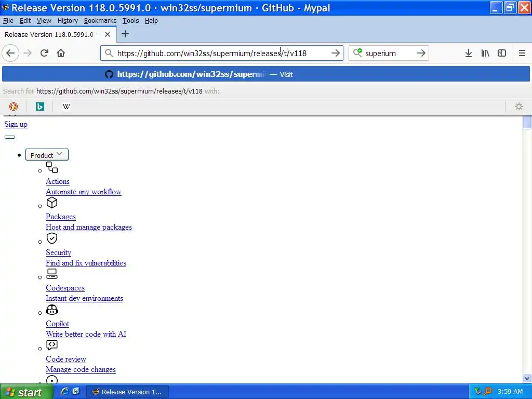Click the Actions workflow icon

click(x=52, y=167)
